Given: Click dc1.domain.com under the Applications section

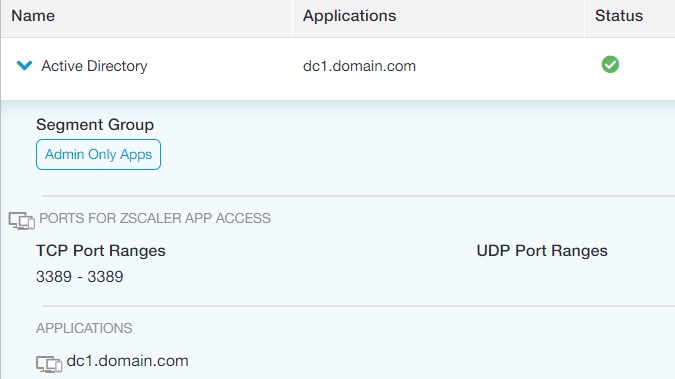Looking at the screenshot, I should pos(127,361).
